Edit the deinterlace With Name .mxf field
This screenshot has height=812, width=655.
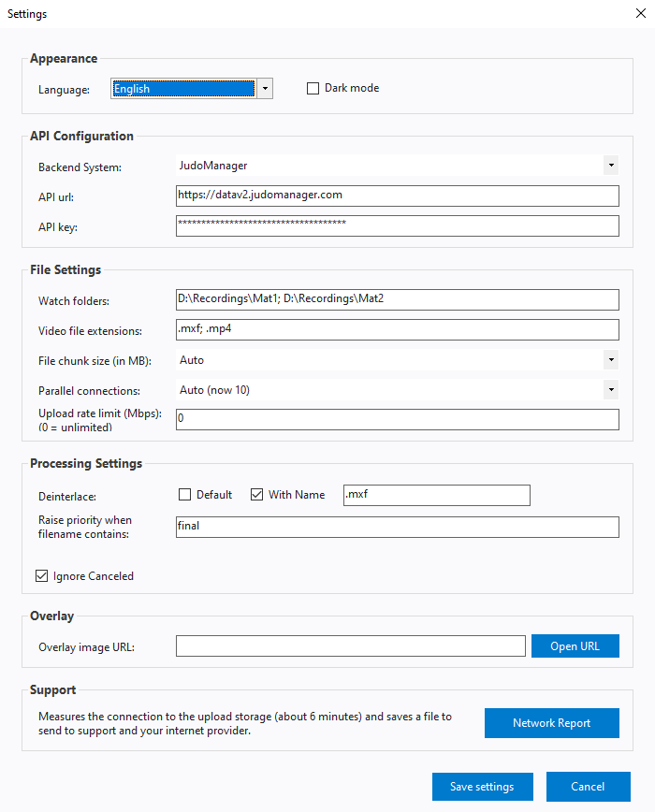point(436,495)
